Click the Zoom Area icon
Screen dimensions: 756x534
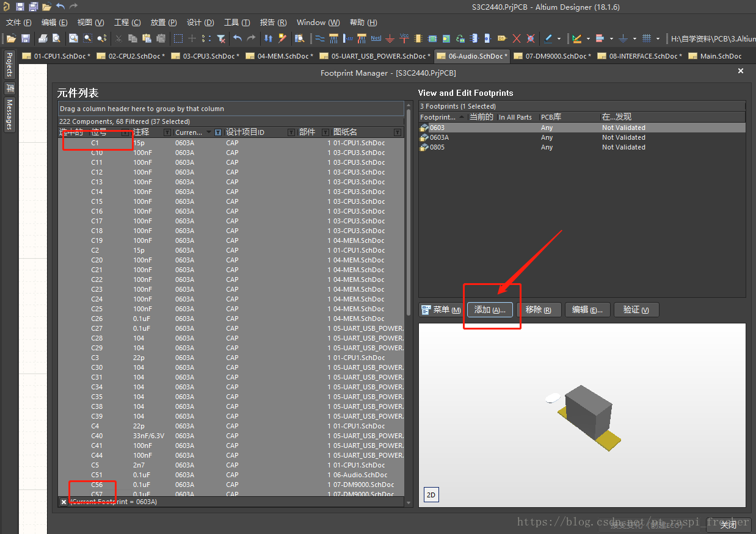[87, 38]
